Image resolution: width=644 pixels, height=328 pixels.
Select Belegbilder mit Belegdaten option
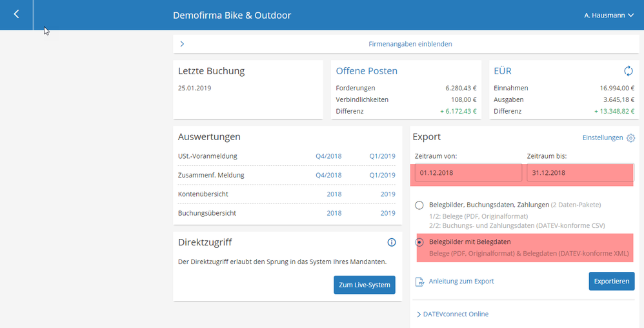pyautogui.click(x=419, y=242)
